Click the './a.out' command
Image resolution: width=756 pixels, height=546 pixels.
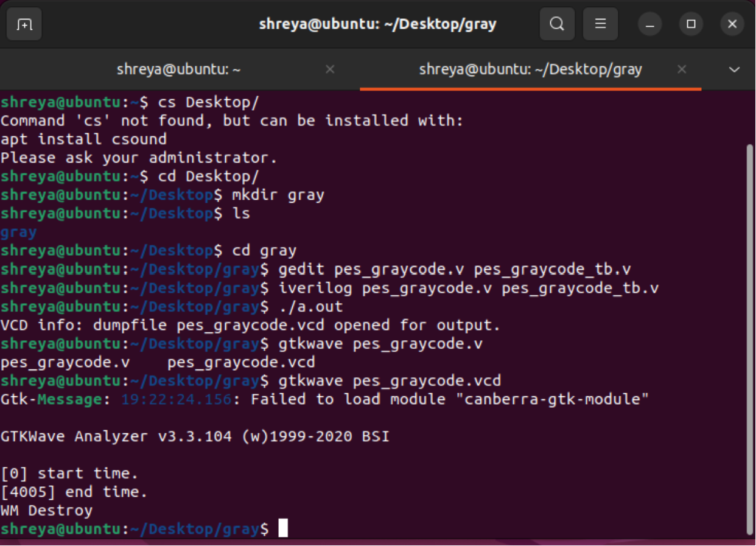tap(310, 306)
